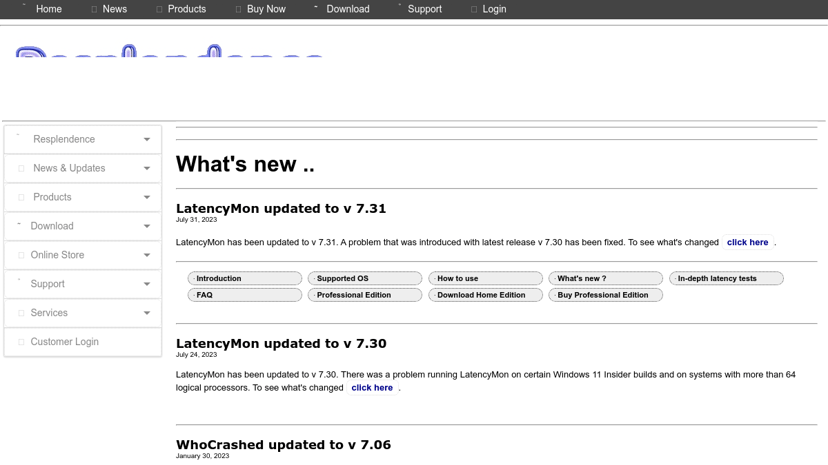Expand the Resplendence sidebar arrow
Screen dimensions: 828x465
[147, 139]
